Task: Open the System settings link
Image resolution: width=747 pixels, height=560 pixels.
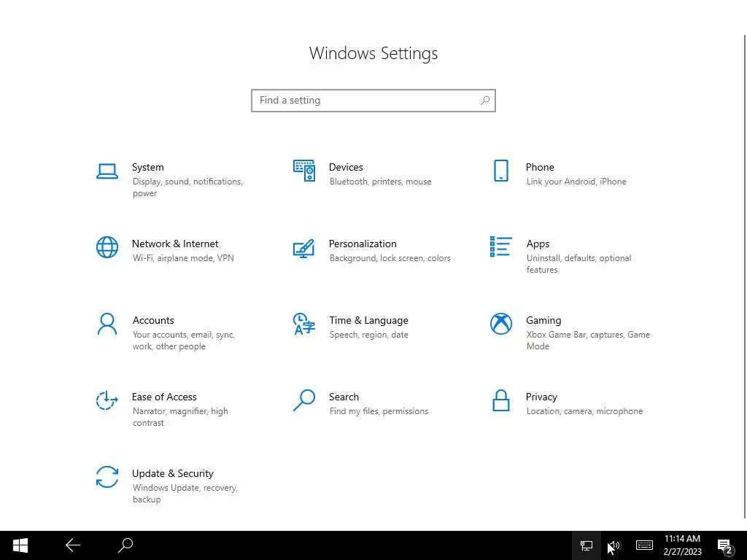Action: point(147,167)
